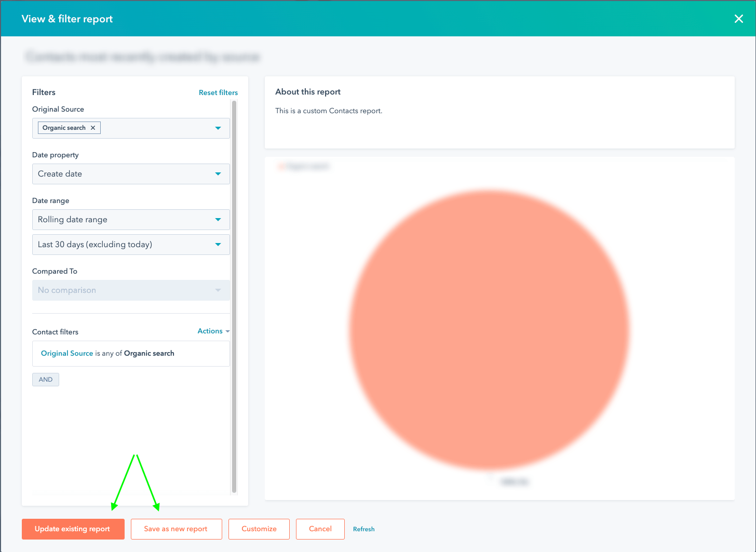This screenshot has height=552, width=756.
Task: Click the Last 30 days dropdown arrow
Action: click(218, 244)
